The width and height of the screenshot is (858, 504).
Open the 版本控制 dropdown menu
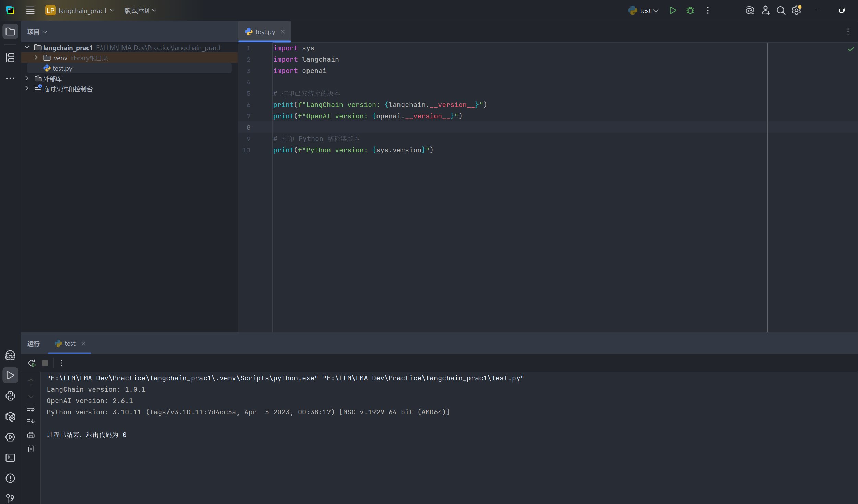[x=140, y=11]
